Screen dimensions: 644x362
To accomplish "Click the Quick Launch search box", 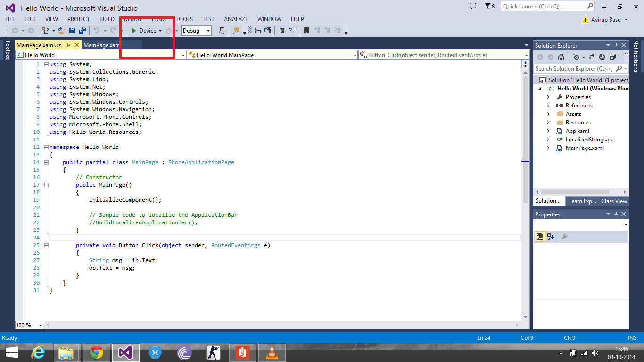I will point(548,7).
